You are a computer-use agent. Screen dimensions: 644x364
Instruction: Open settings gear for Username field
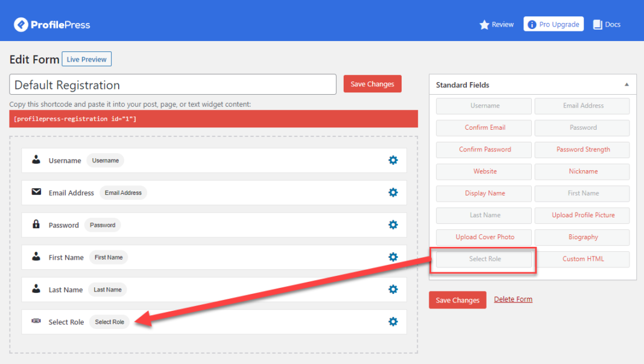pos(393,160)
